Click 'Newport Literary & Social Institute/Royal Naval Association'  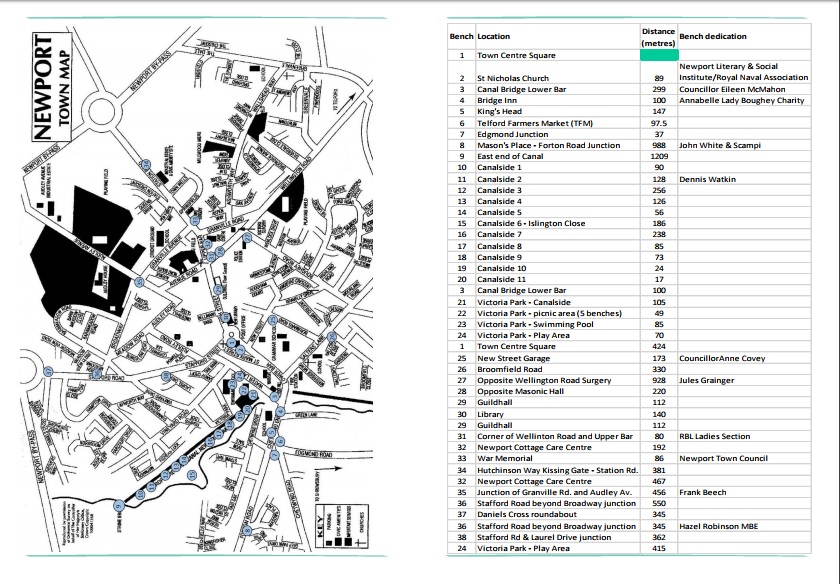point(744,72)
